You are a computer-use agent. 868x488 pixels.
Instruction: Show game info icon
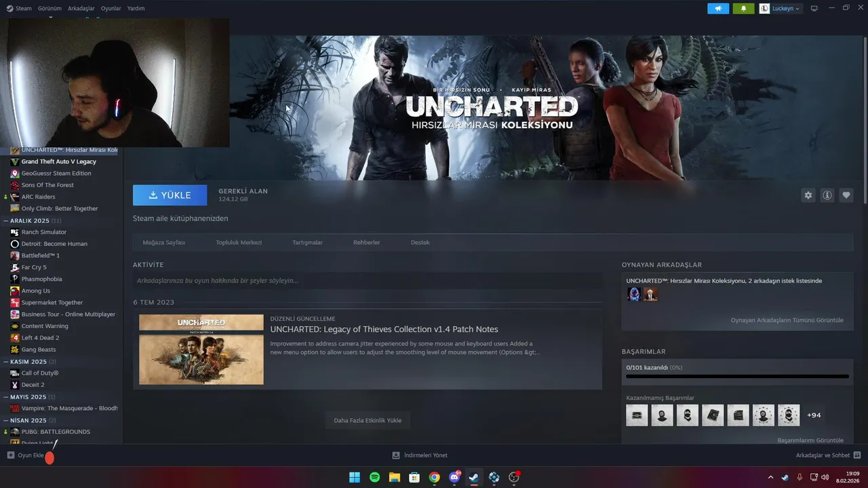tap(827, 195)
